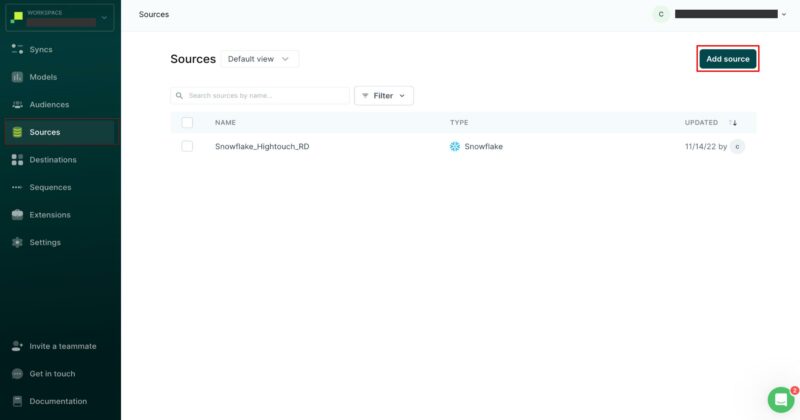Click the Audiences people icon
The width and height of the screenshot is (800, 420).
tap(17, 104)
